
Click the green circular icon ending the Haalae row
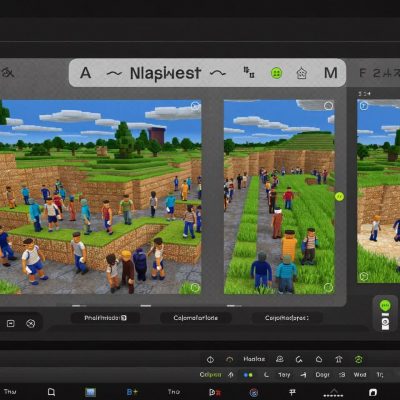pyautogui.click(x=359, y=359)
